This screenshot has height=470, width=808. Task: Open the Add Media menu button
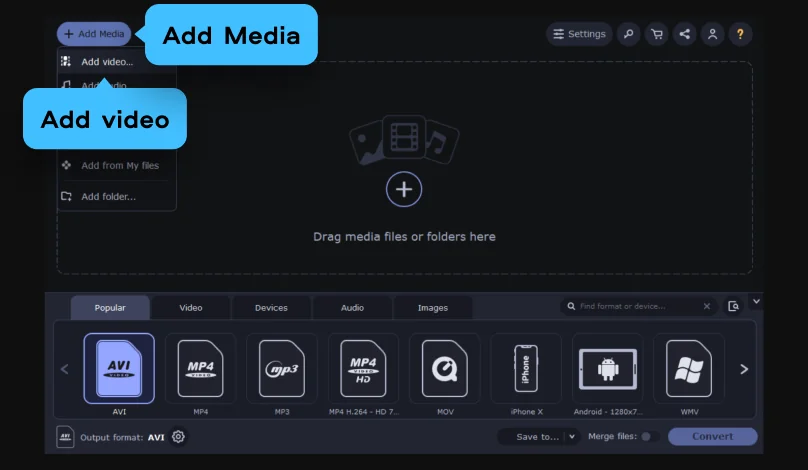(x=94, y=34)
